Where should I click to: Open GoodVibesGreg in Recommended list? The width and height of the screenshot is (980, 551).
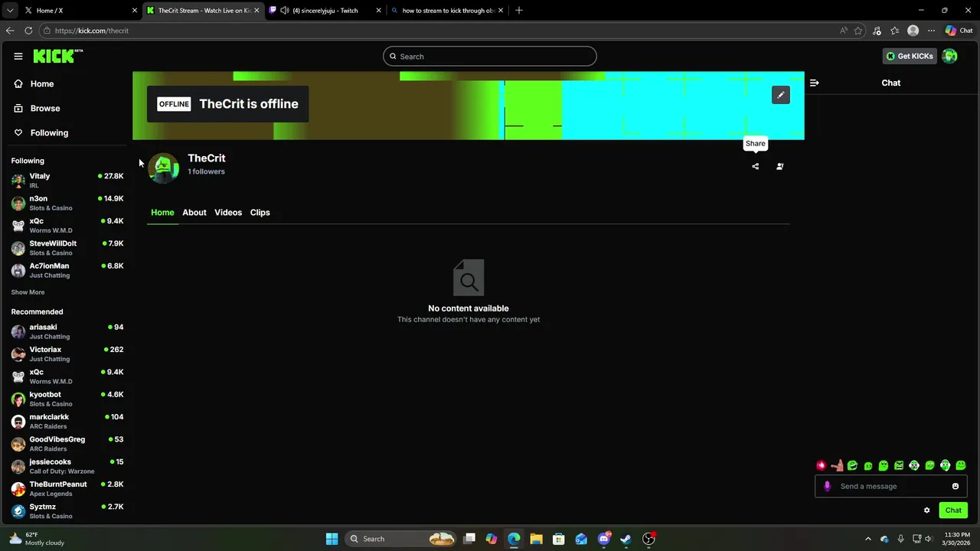(67, 444)
